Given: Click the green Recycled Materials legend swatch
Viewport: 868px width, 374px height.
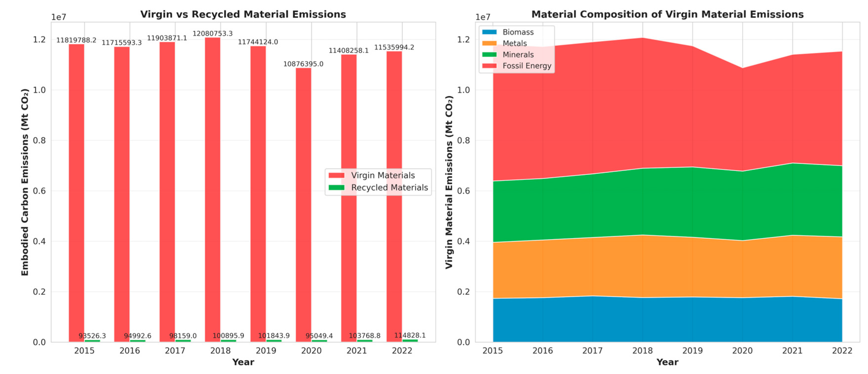Looking at the screenshot, I should click(x=336, y=187).
